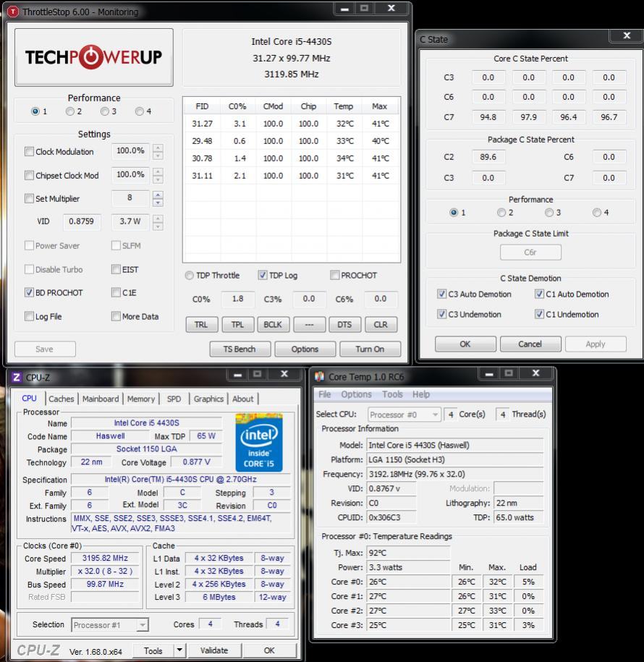Enable the Chipset Clock Mod checkbox

tap(29, 175)
